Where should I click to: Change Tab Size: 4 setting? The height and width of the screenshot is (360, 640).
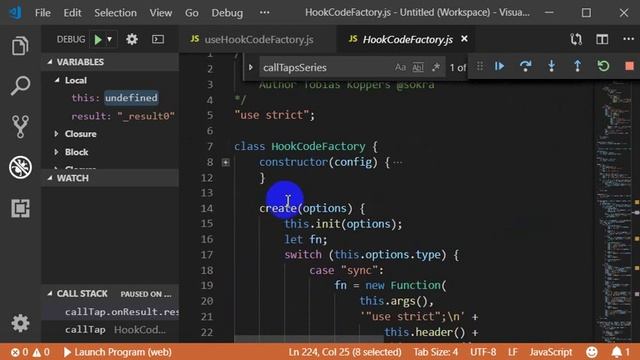click(x=436, y=352)
